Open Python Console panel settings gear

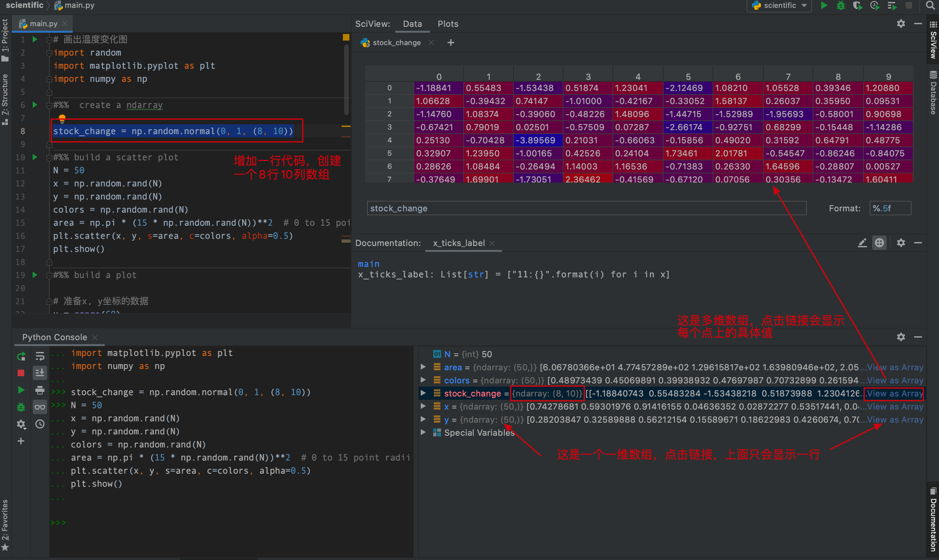(x=900, y=337)
